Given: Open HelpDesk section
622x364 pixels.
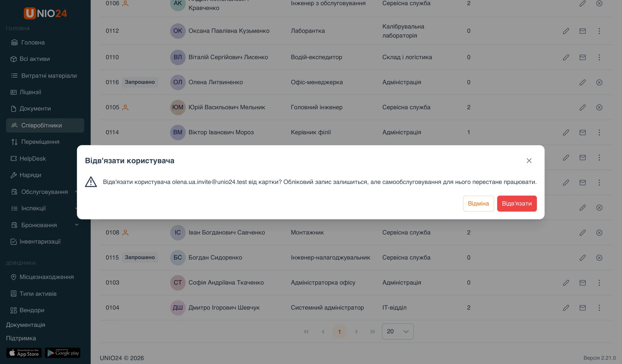Looking at the screenshot, I should (45, 158).
